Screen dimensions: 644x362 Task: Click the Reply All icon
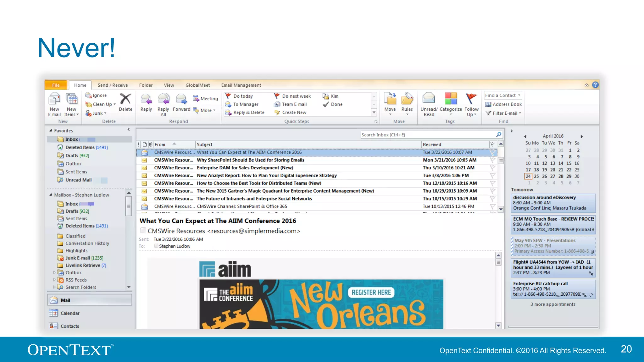163,99
